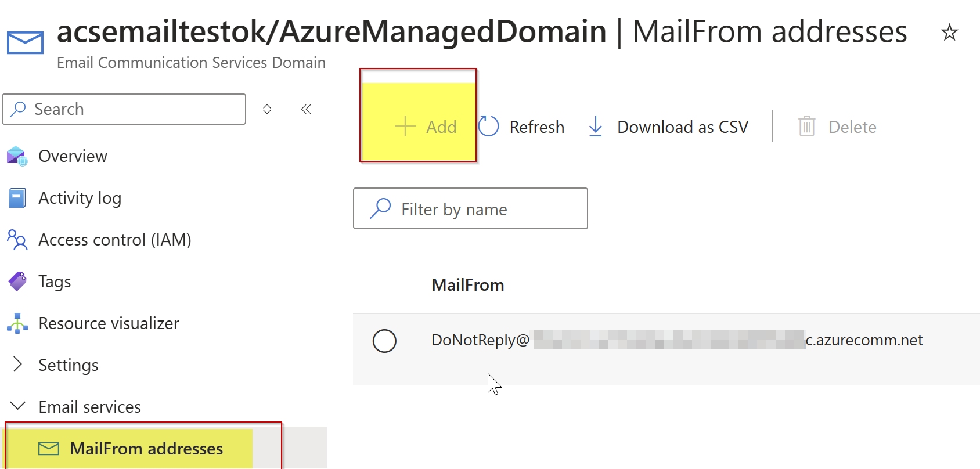Click the Access control (IAM) people icon
The width and height of the screenshot is (980, 469).
(x=16, y=239)
